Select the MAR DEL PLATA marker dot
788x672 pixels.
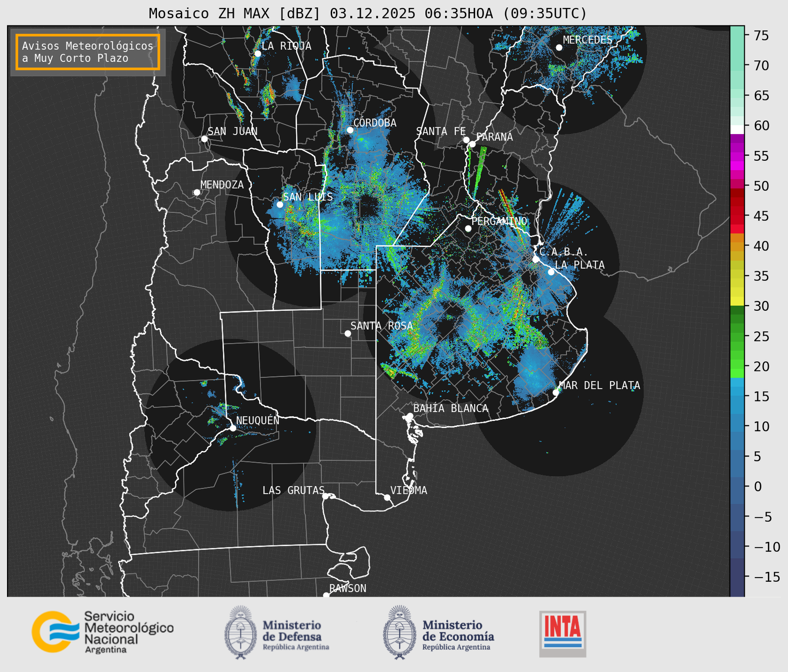556,392
